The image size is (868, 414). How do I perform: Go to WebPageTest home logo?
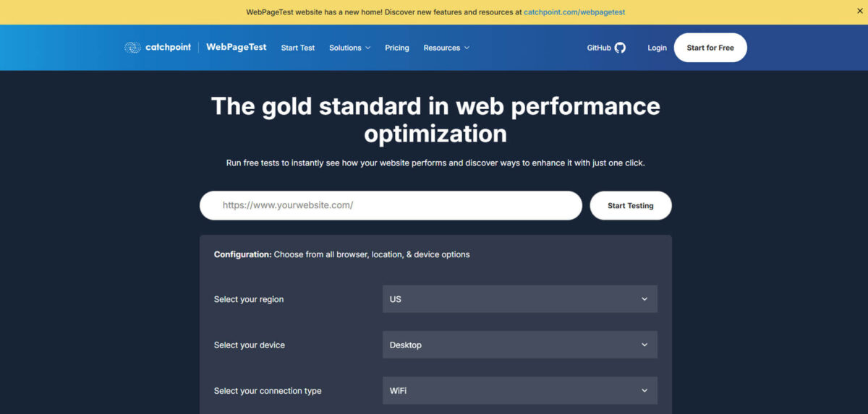click(x=237, y=47)
